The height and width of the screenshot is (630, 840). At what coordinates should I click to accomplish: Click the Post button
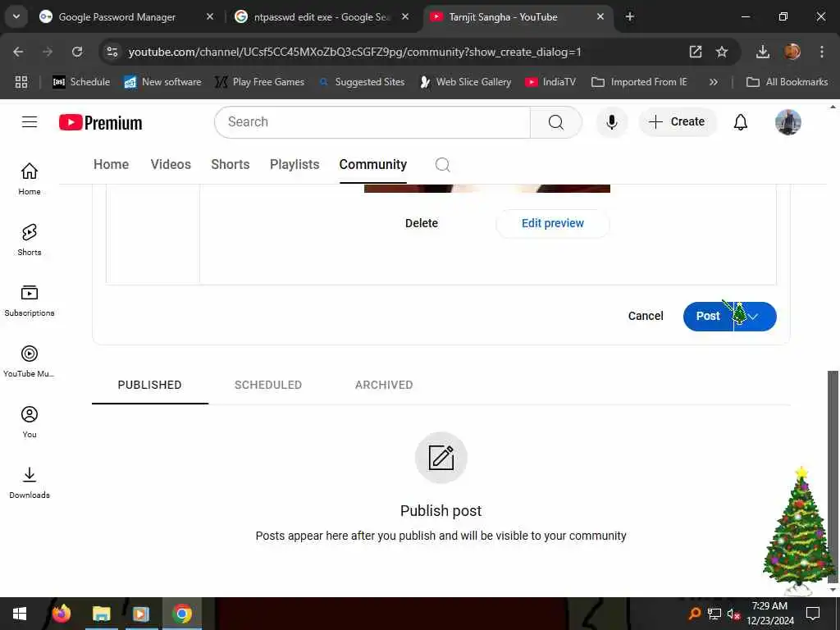pos(708,317)
